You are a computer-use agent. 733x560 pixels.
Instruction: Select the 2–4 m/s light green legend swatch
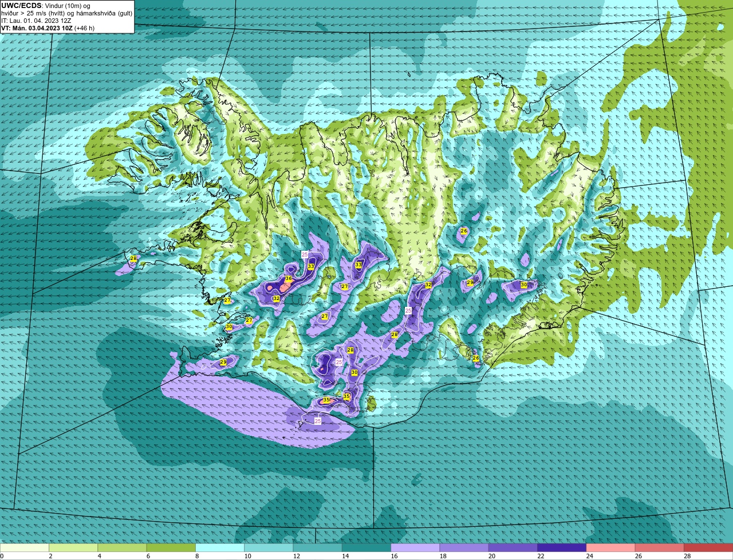pyautogui.click(x=73, y=547)
